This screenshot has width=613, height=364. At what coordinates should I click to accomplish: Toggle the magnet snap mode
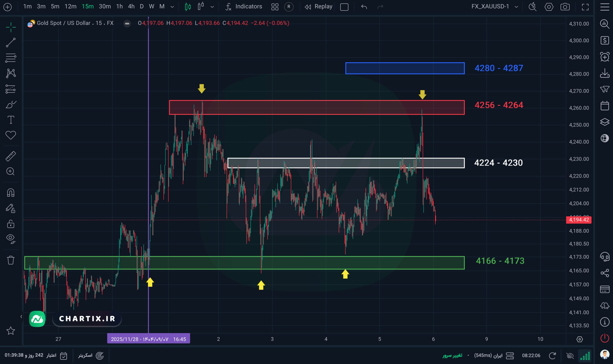tap(11, 193)
